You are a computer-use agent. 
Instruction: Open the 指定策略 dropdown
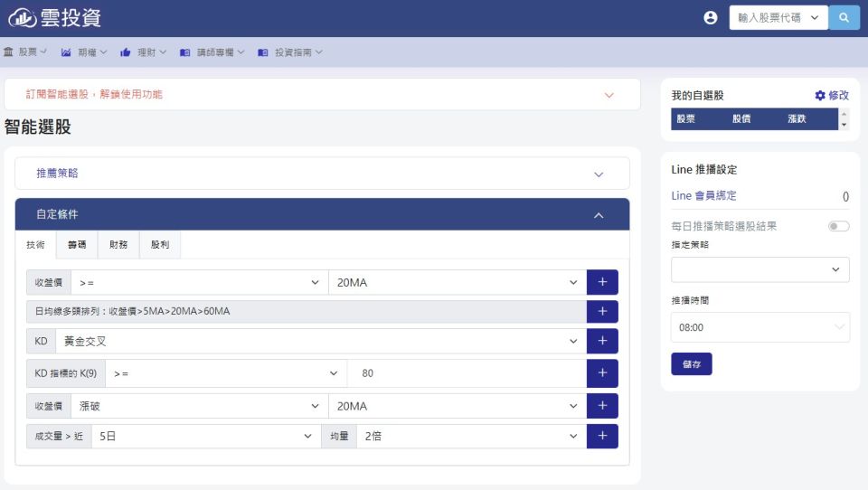coord(759,269)
